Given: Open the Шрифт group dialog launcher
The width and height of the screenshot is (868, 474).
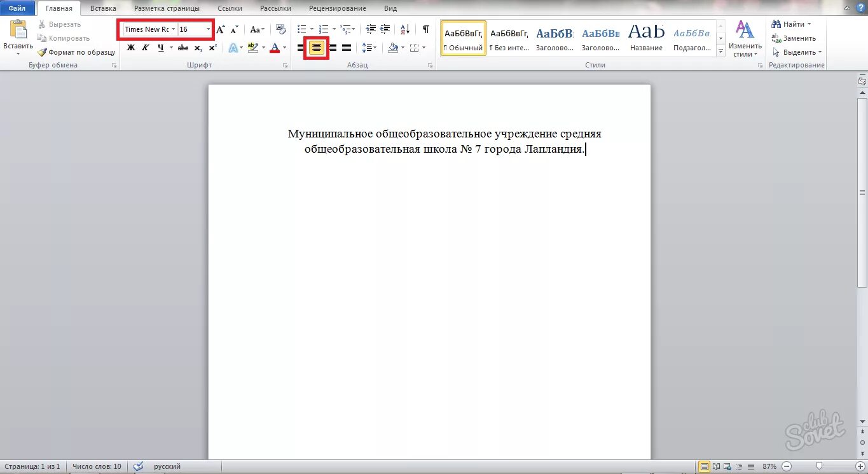Looking at the screenshot, I should pos(285,66).
